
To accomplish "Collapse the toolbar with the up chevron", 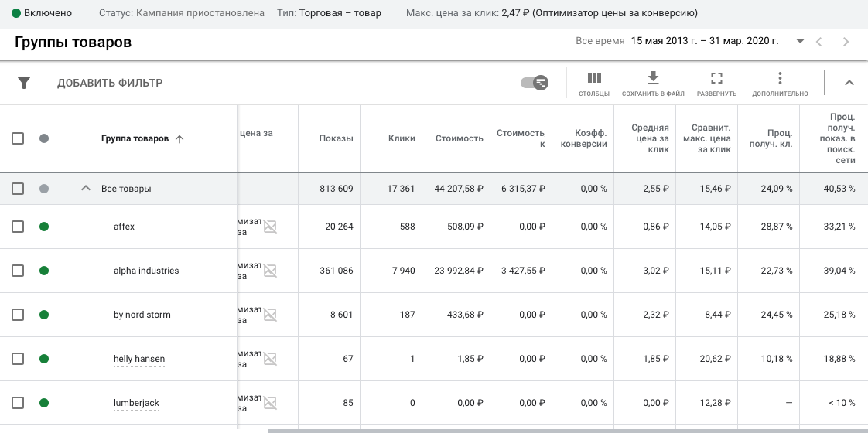I will 849,83.
